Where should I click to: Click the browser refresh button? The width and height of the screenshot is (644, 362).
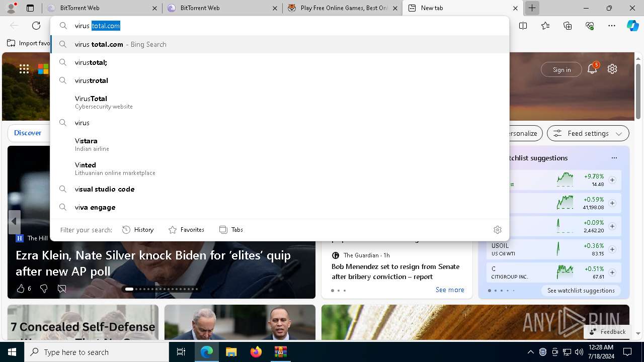point(36,26)
